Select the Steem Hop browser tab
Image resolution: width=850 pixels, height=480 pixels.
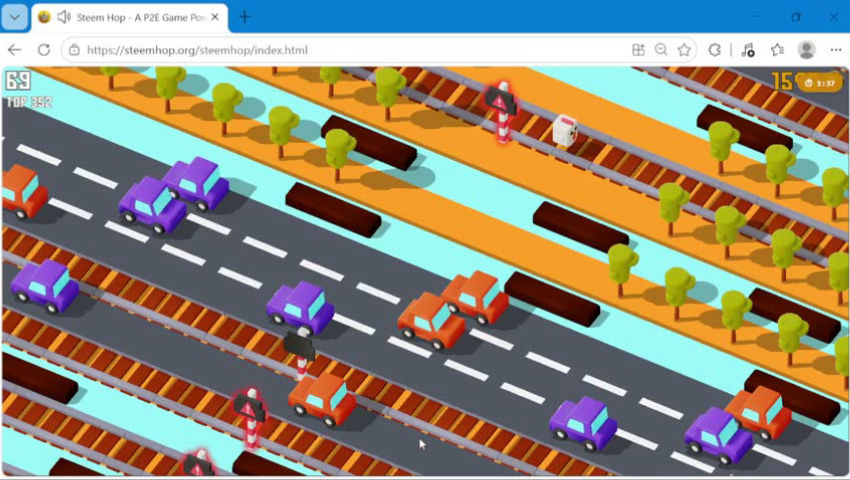130,17
